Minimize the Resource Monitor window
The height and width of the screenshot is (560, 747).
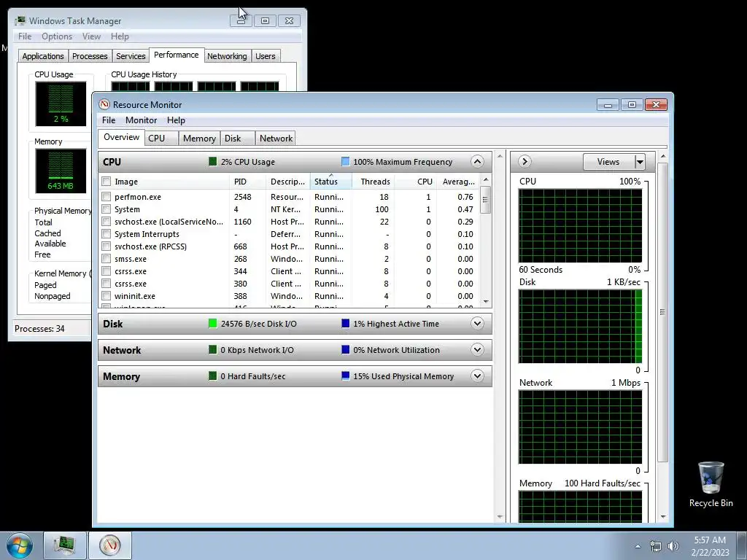(x=608, y=105)
